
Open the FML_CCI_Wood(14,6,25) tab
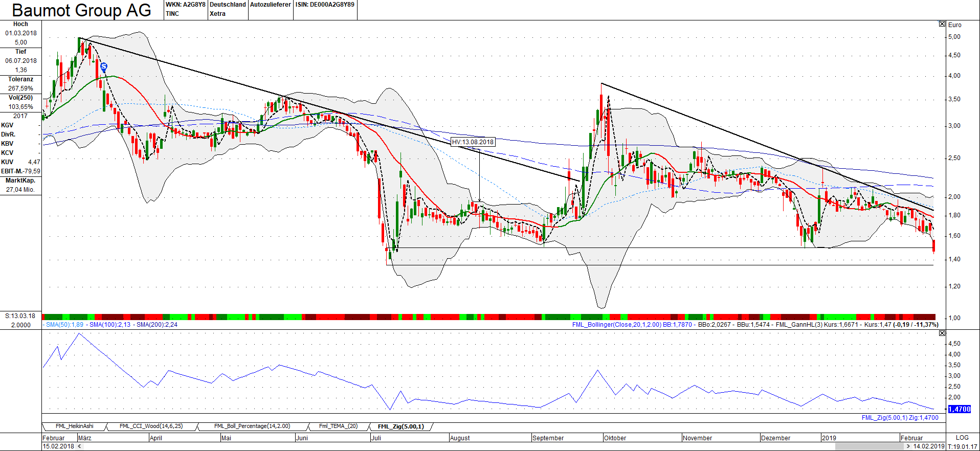(x=151, y=426)
